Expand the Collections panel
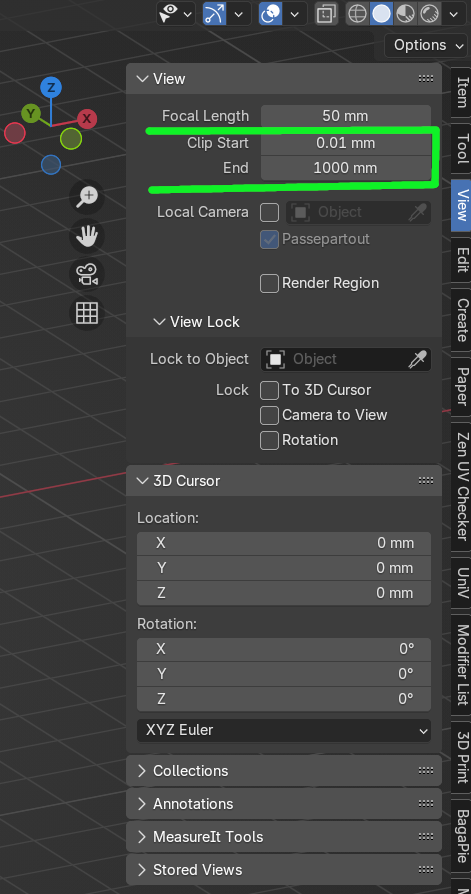Screen dimensions: 471x894 coord(284,771)
